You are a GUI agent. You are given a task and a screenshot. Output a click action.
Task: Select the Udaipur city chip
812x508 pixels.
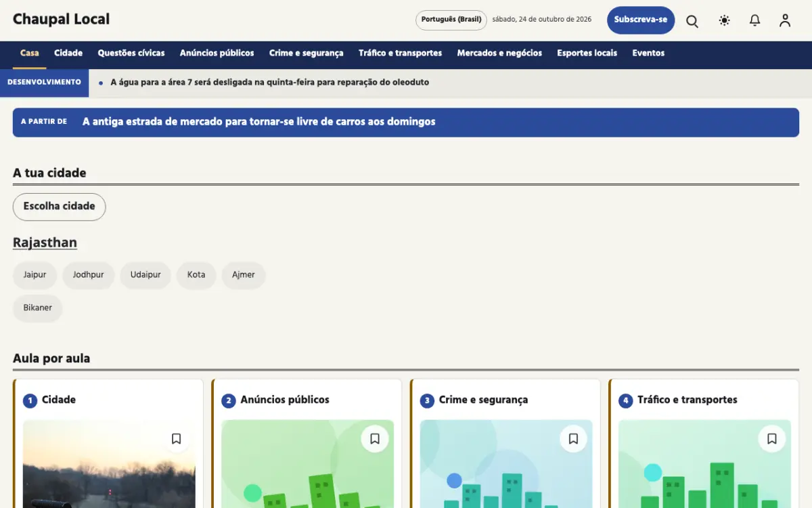145,275
